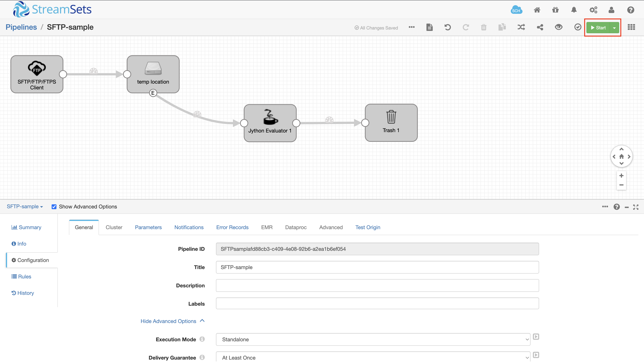Collapse with Hide Advanced Options
Screen dimensions: 644x362
173,321
